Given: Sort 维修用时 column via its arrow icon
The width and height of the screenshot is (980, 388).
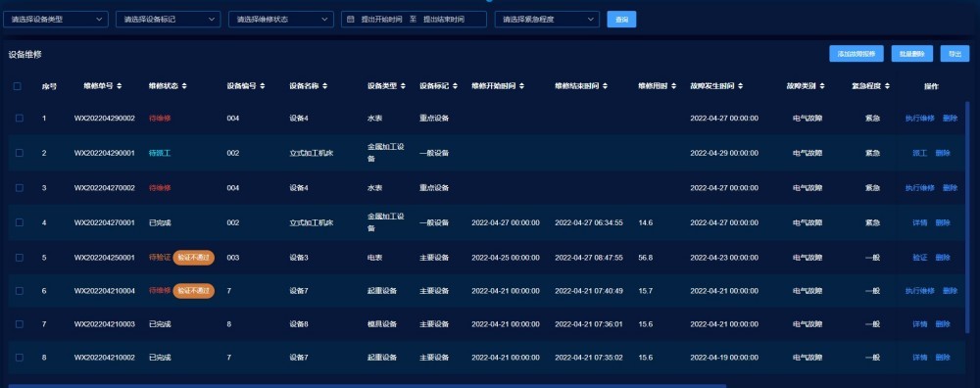Looking at the screenshot, I should (674, 86).
